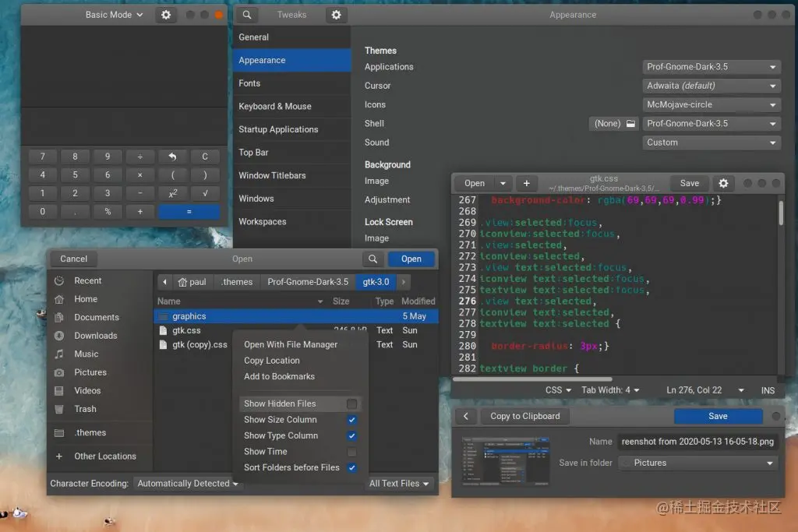Open the gedit gear menu
The height and width of the screenshot is (532, 798).
(723, 183)
